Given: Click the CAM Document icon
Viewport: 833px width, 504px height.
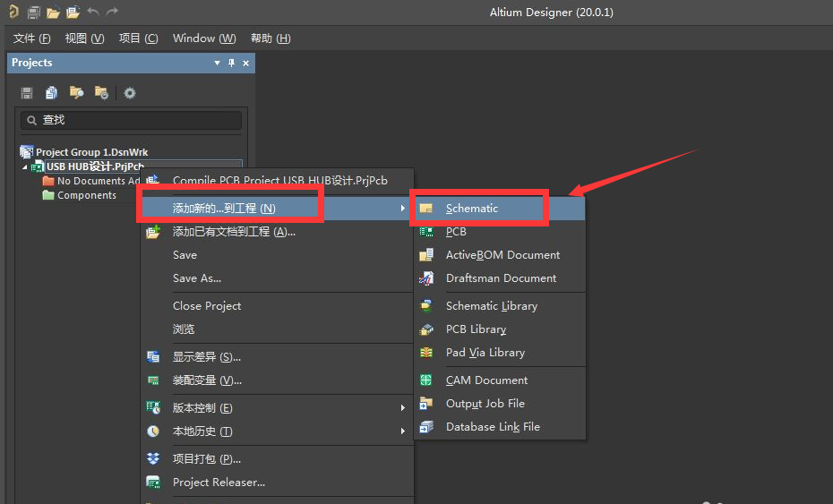Looking at the screenshot, I should pos(426,380).
